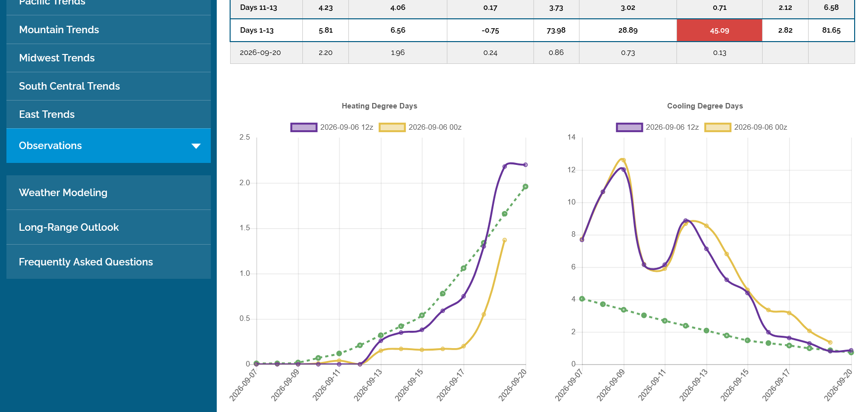Toggle 00z series in Heating Degree Days legend
Image resolution: width=868 pixels, height=412 pixels.
coord(420,127)
